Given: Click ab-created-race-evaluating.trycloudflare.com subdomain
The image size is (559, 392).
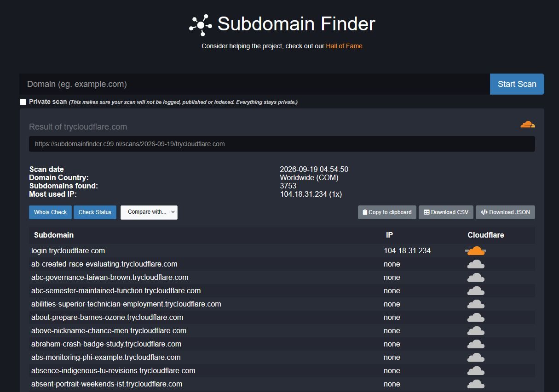Looking at the screenshot, I should click(x=104, y=264).
